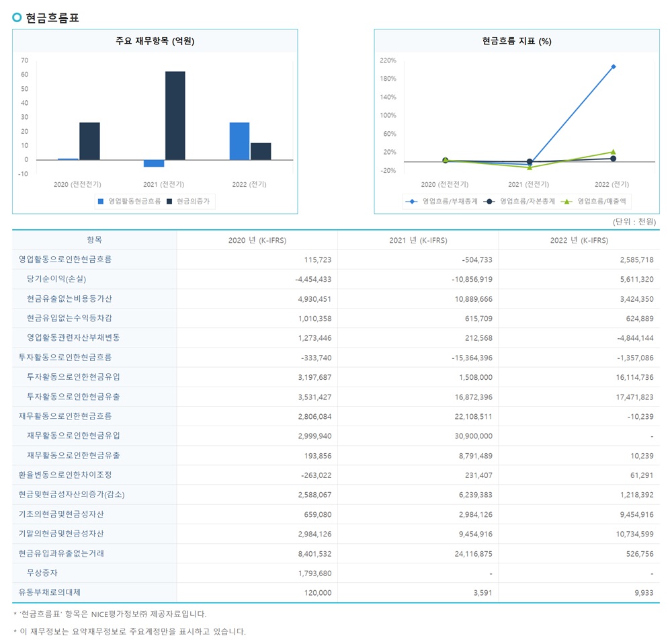Select the 영업활동관련자산부채변동 row label

pos(73,337)
